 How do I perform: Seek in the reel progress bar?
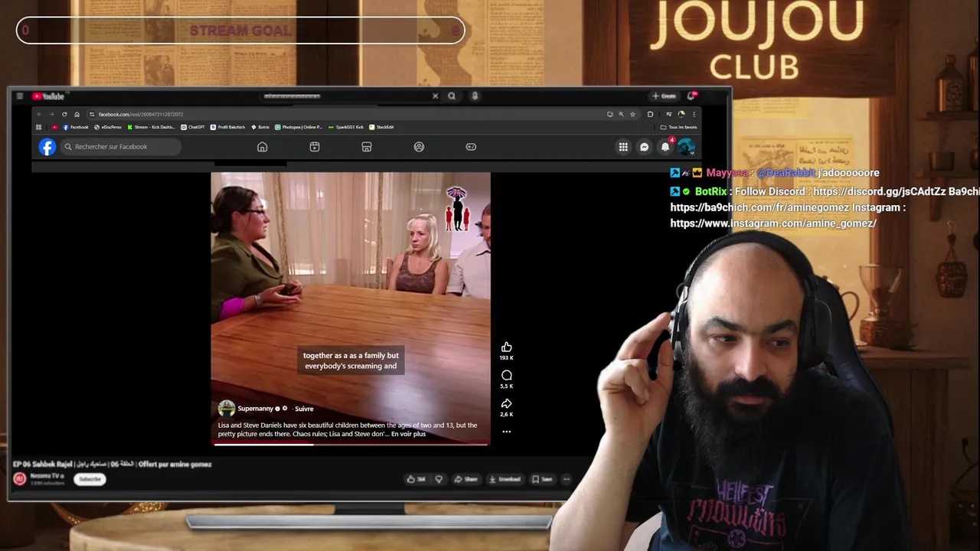[351, 443]
